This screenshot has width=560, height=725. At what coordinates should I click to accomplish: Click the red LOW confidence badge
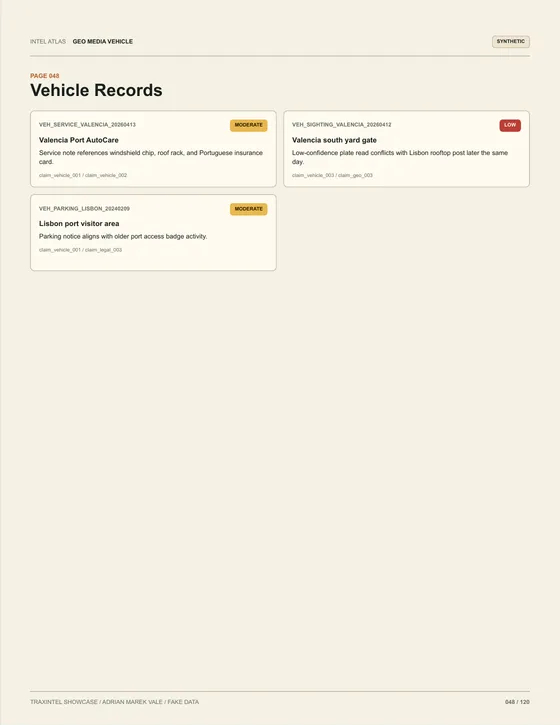[510, 125]
